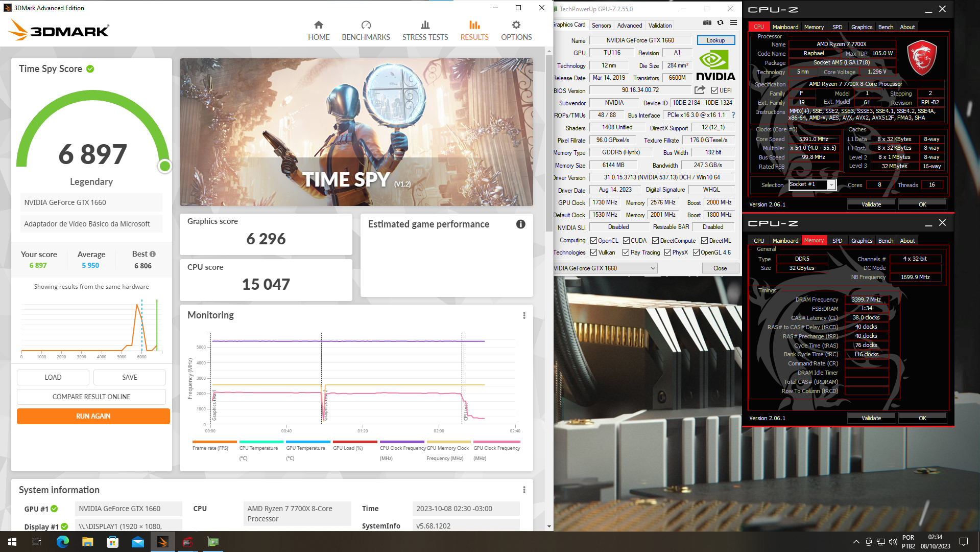Screen dimensions: 980x552
Task: Switch to the Advanced tab in GPU-Z
Action: [629, 26]
